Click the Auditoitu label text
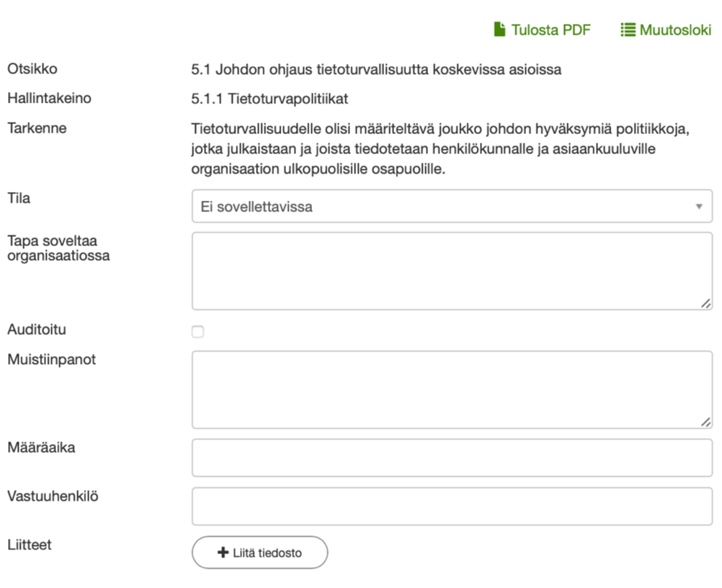 pos(37,329)
